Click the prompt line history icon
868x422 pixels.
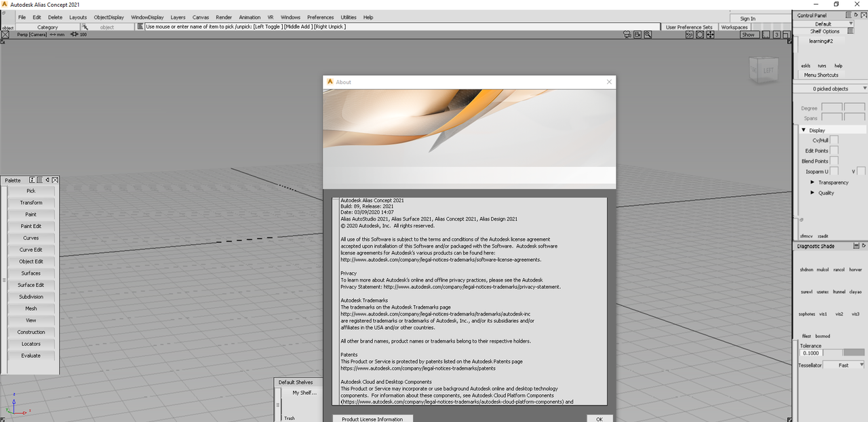click(x=140, y=26)
